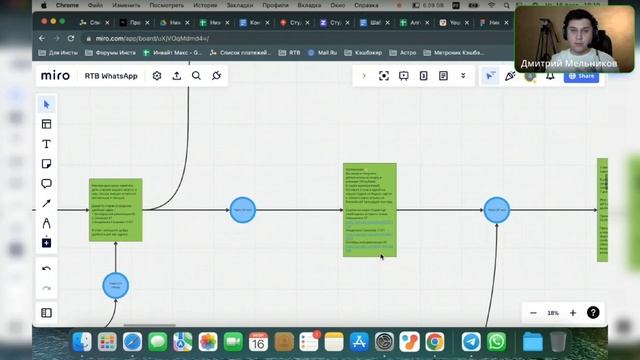The height and width of the screenshot is (360, 640).
Task: Start presentation mode icon
Action: point(404,76)
